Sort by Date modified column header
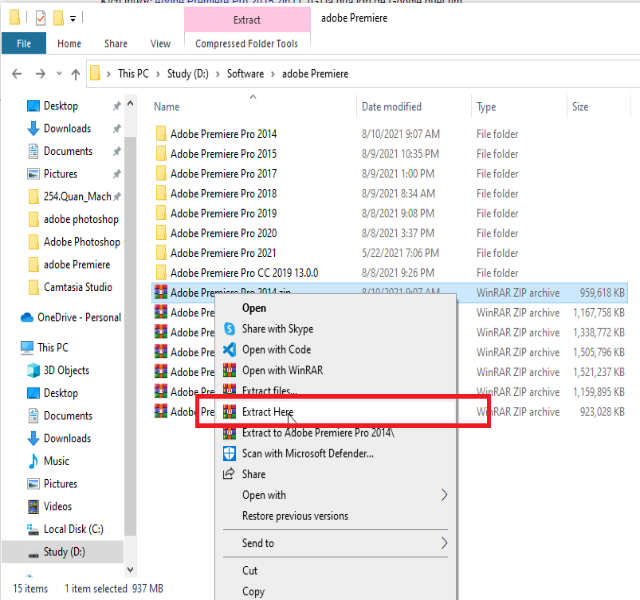Image resolution: width=640 pixels, height=600 pixels. (x=414, y=107)
